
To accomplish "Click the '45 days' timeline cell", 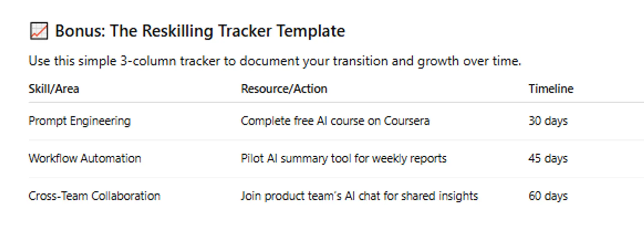I will click(x=548, y=158).
